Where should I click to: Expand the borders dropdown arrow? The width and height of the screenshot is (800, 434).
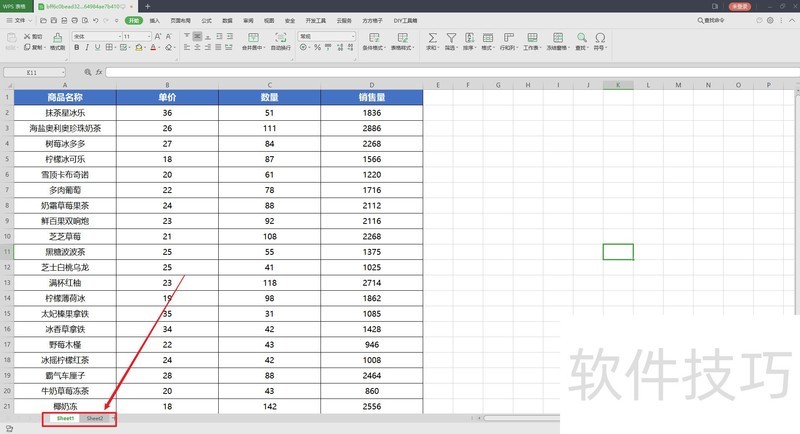coord(115,47)
